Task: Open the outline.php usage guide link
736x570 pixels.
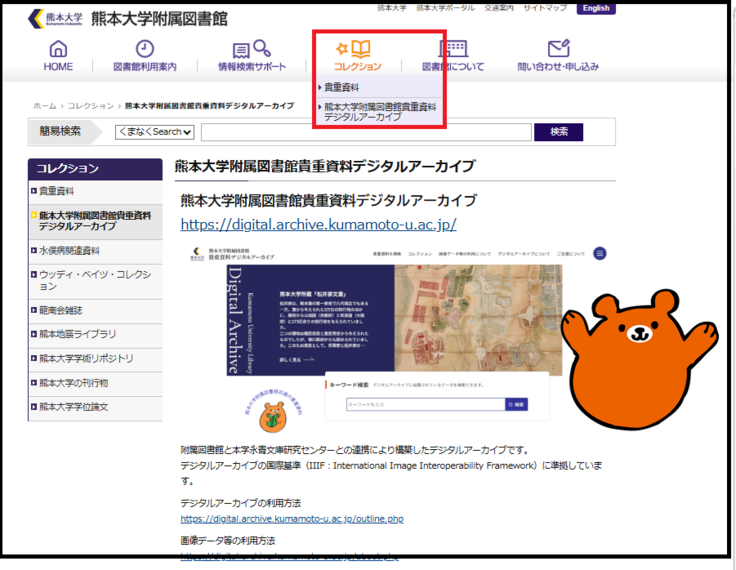Action: (292, 519)
